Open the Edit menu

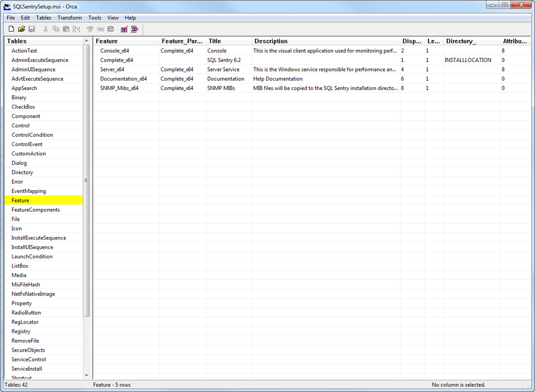25,18
